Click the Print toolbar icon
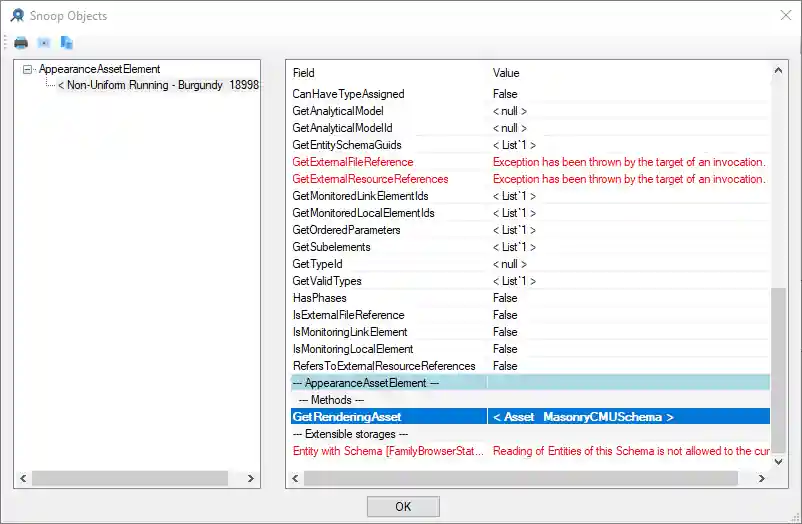 pyautogui.click(x=21, y=43)
